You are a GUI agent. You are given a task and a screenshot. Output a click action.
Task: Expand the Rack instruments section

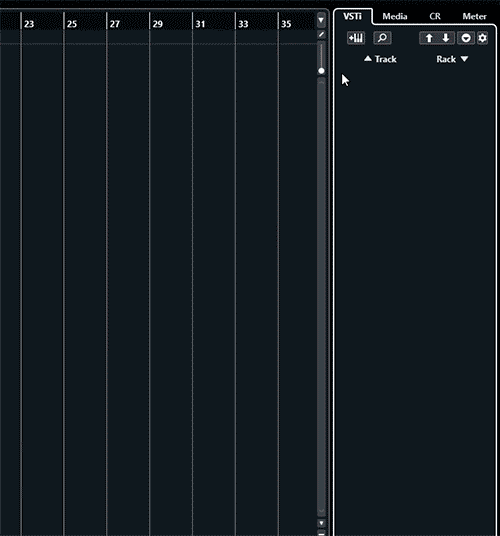click(452, 59)
